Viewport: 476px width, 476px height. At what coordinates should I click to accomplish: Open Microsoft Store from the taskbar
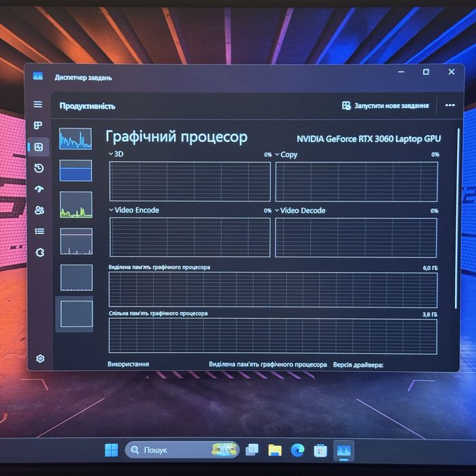click(x=320, y=450)
